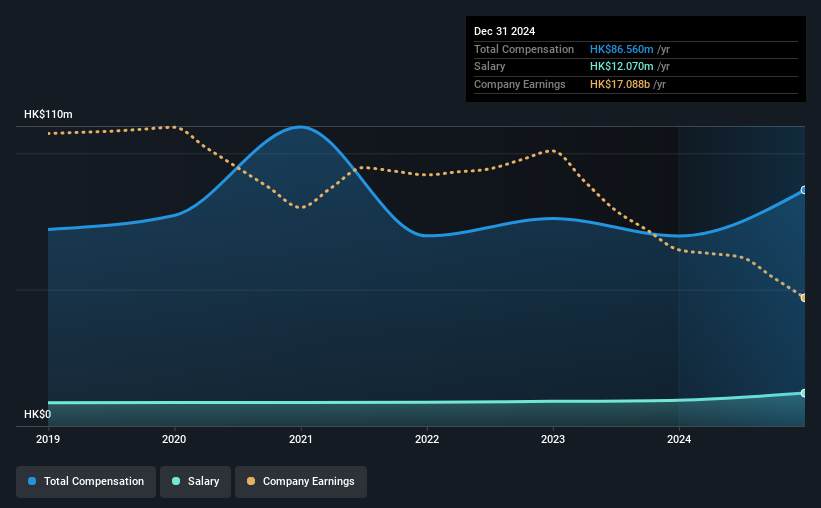Image resolution: width=821 pixels, height=508 pixels.
Task: Click the Dec 31 2024 tooltip date
Action: pyautogui.click(x=504, y=31)
